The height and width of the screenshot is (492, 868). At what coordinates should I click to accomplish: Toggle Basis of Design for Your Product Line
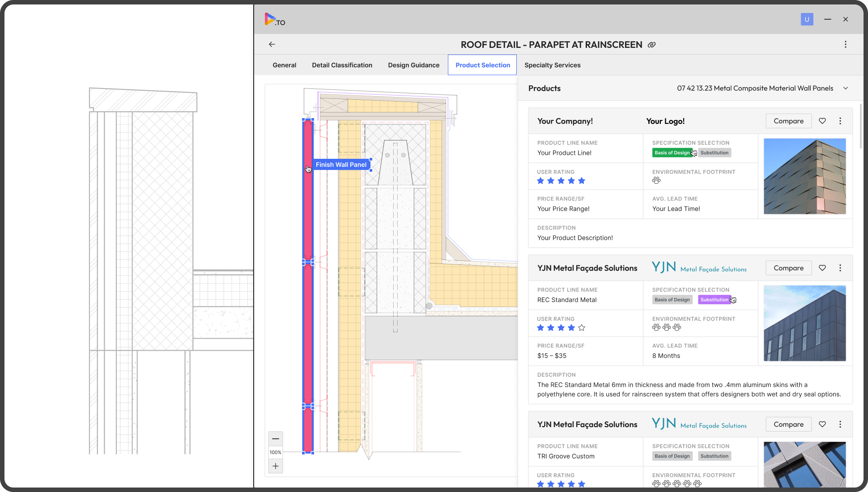tap(672, 153)
